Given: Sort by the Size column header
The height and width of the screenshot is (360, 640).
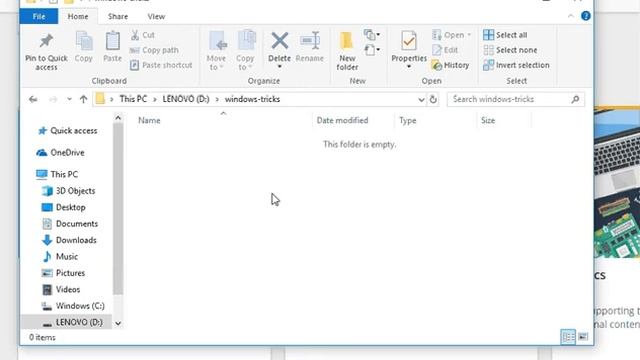Looking at the screenshot, I should click(x=488, y=120).
